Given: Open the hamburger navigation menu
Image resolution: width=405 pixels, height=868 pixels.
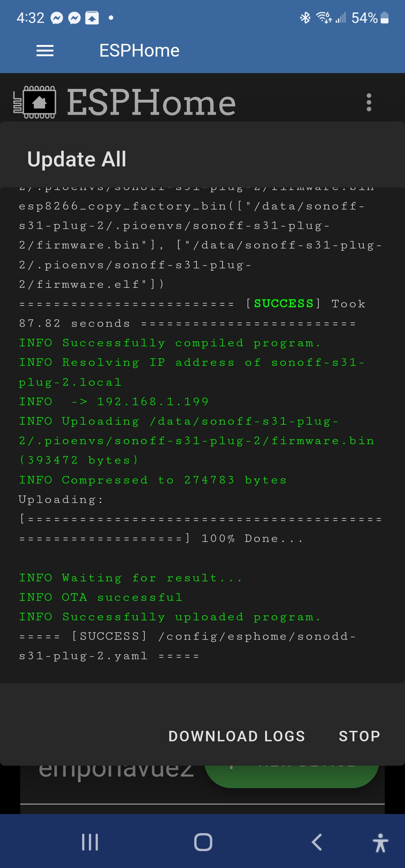Looking at the screenshot, I should (x=45, y=50).
